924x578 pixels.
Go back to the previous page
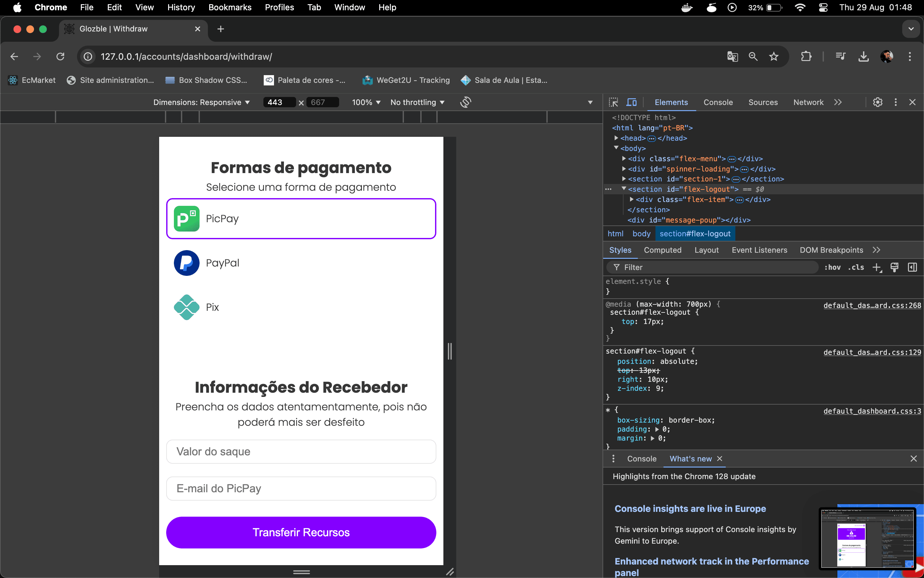[14, 57]
